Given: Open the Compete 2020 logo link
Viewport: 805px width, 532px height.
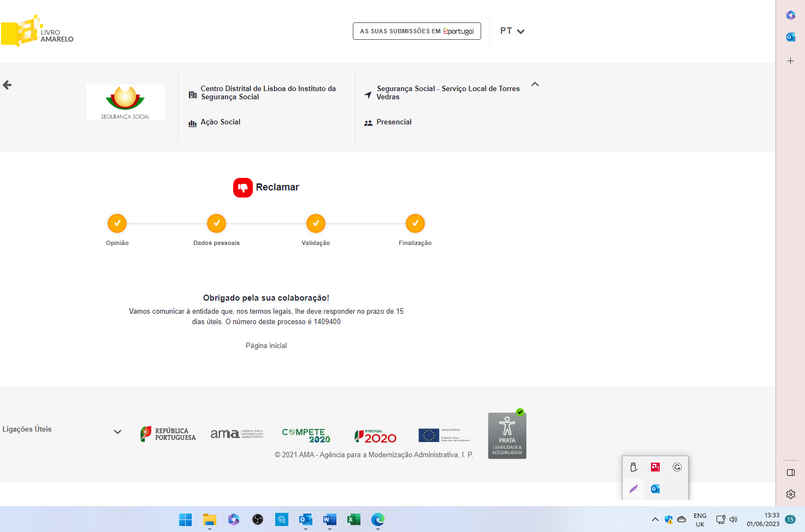Looking at the screenshot, I should (x=306, y=435).
